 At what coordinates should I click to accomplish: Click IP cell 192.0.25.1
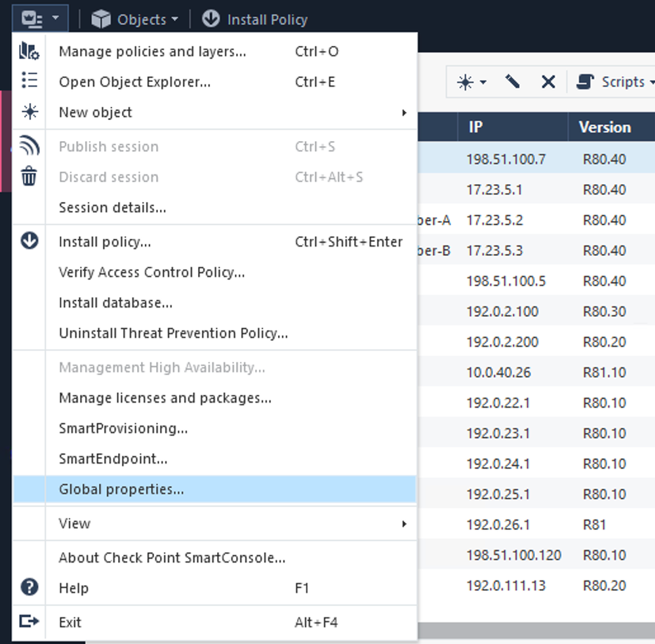click(x=498, y=495)
